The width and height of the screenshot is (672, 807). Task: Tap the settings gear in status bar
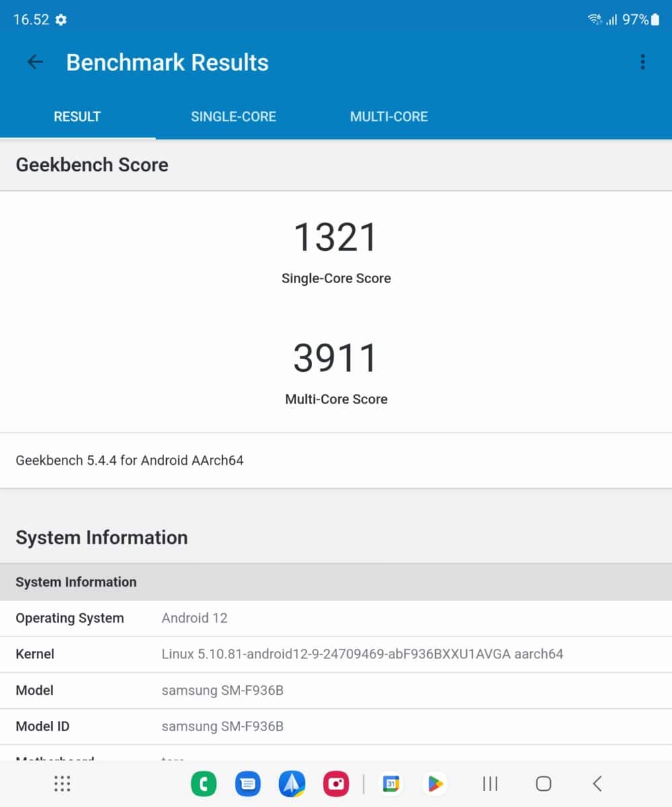pyautogui.click(x=61, y=20)
